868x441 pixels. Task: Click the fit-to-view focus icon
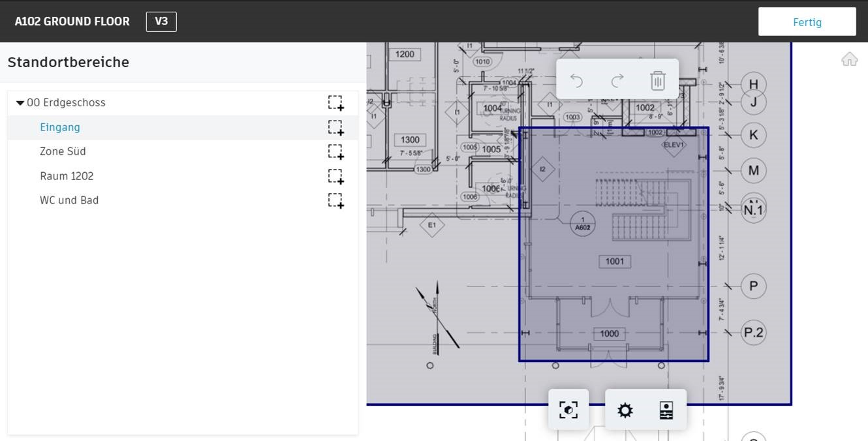point(568,410)
